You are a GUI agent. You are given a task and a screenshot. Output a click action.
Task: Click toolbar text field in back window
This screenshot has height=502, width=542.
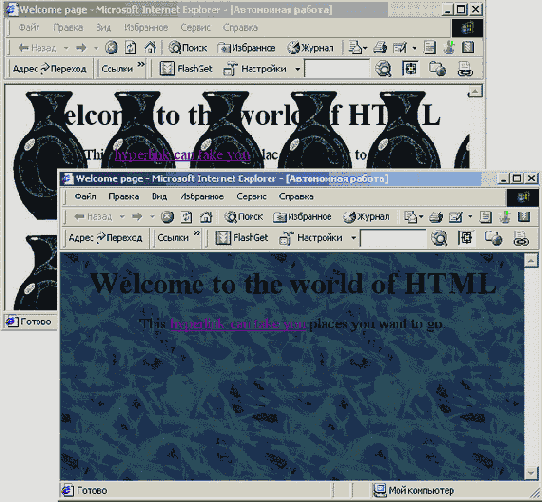pyautogui.click(x=337, y=69)
